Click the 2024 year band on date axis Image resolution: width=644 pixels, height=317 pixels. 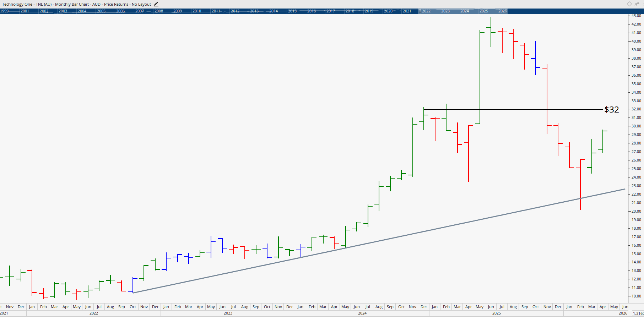[x=362, y=313]
